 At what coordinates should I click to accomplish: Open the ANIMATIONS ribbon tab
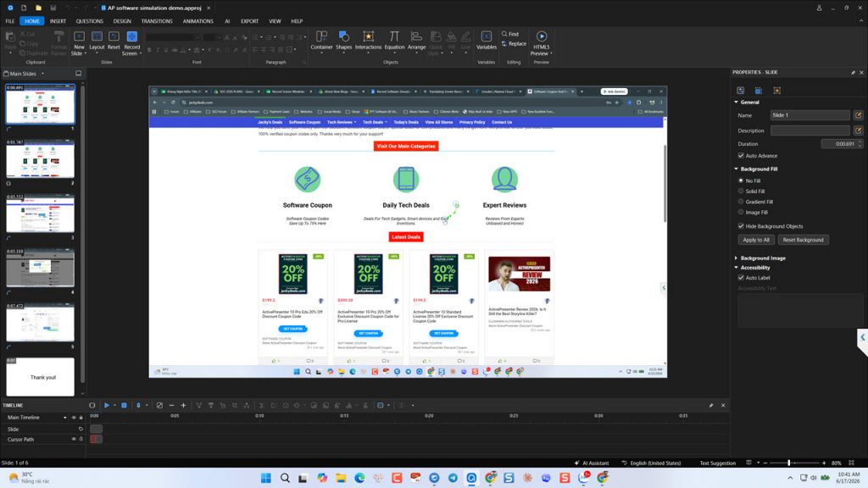pyautogui.click(x=198, y=21)
